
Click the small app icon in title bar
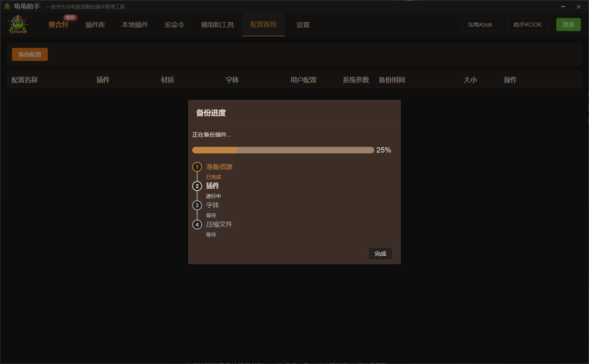(7, 6)
